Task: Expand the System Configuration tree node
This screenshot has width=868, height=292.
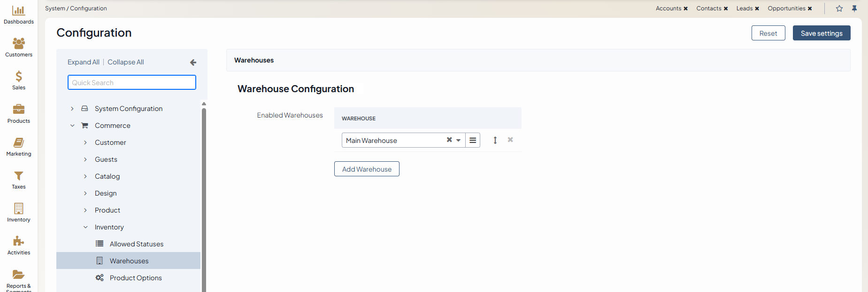Action: [72, 109]
